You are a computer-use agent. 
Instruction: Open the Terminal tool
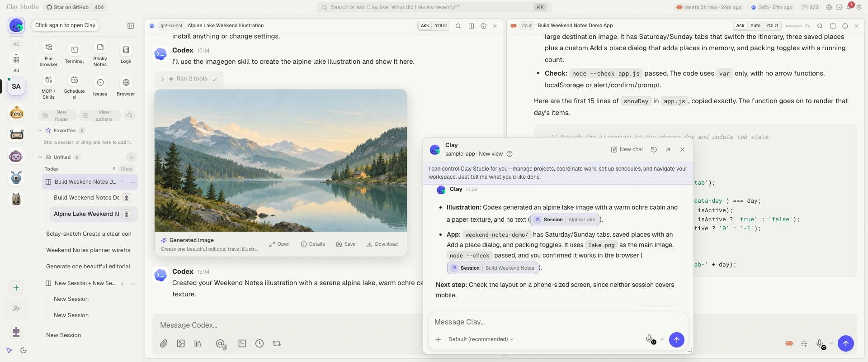pos(74,54)
